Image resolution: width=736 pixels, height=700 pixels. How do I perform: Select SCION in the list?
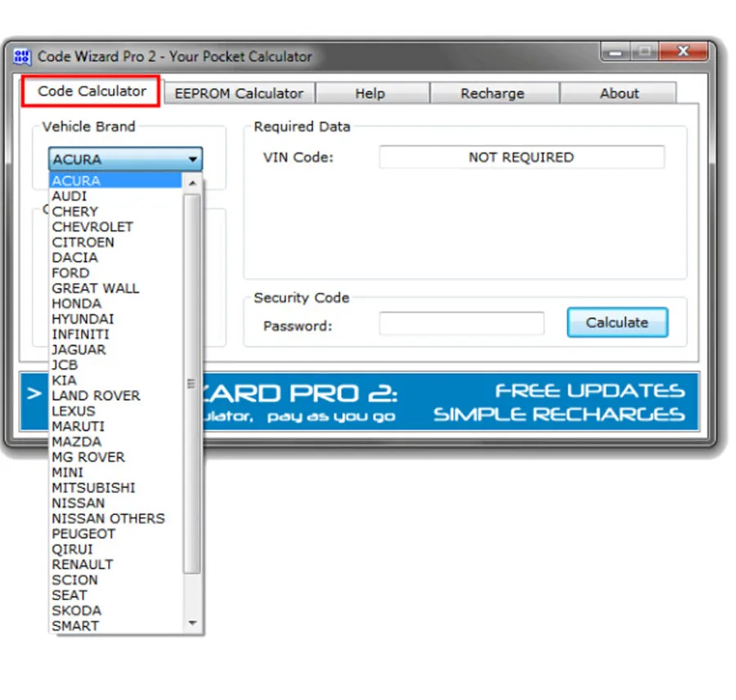(x=116, y=580)
